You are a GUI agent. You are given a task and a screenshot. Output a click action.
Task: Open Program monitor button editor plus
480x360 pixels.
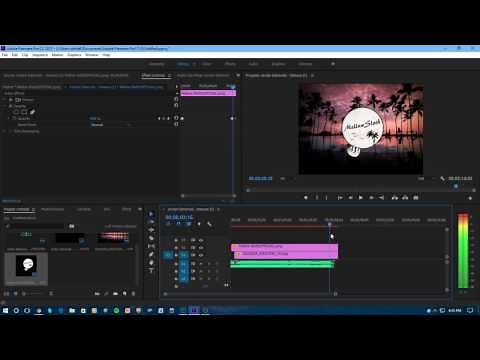tap(470, 198)
